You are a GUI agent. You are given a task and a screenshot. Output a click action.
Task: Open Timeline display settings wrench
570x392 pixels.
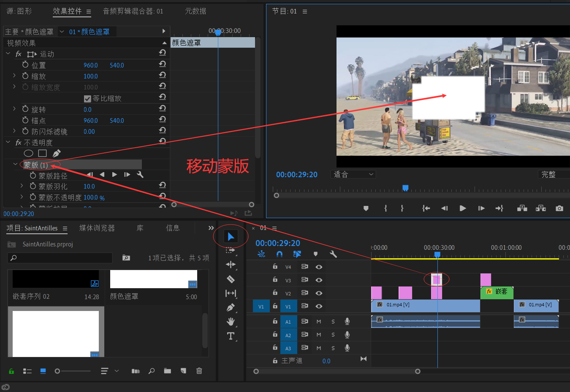click(x=333, y=254)
